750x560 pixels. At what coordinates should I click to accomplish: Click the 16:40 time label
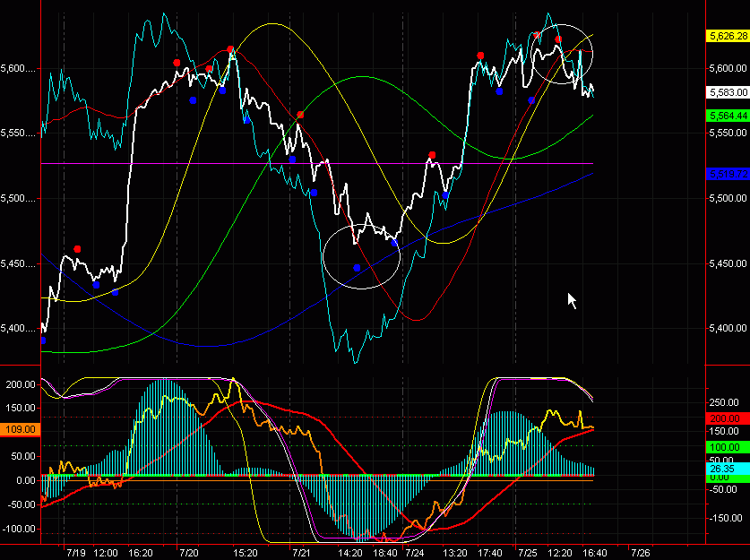click(x=595, y=553)
